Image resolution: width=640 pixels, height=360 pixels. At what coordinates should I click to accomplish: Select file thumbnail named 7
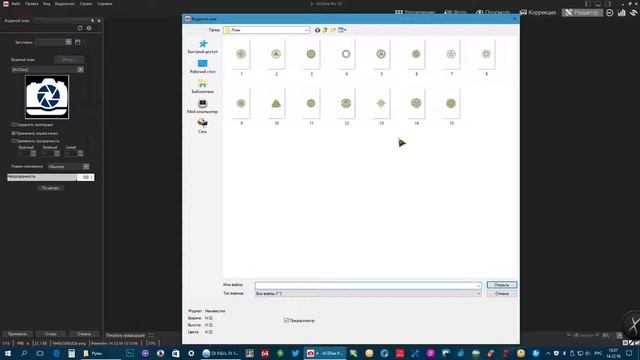click(x=451, y=58)
